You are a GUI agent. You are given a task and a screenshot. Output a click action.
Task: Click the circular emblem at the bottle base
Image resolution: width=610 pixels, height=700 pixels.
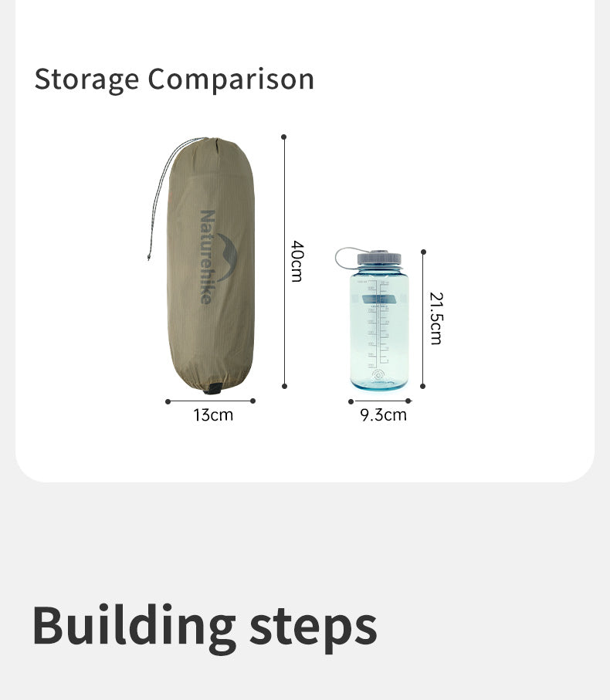click(x=379, y=375)
